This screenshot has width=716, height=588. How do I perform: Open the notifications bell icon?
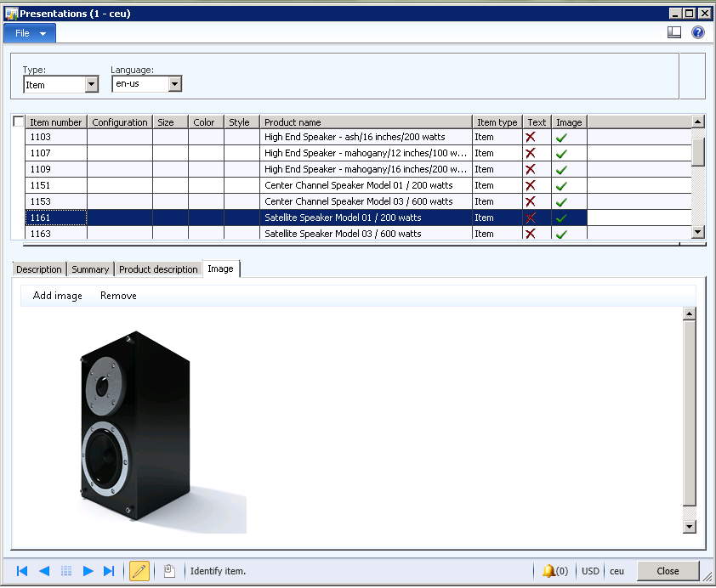coord(548,571)
